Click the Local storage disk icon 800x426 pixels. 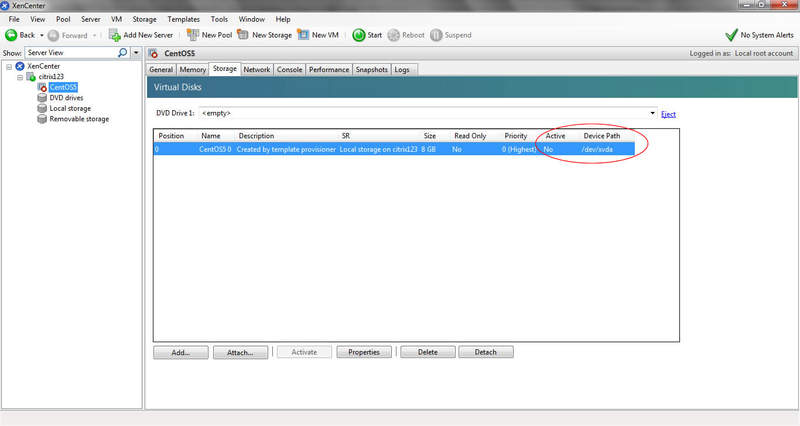[42, 109]
